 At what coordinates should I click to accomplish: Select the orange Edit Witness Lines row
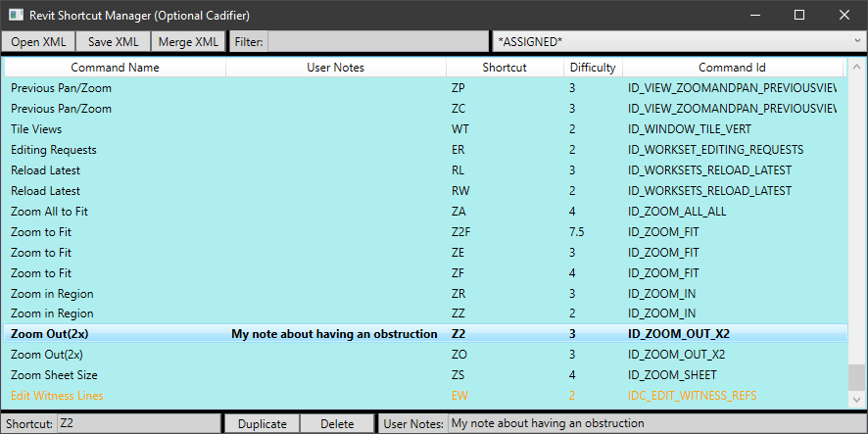(426, 395)
